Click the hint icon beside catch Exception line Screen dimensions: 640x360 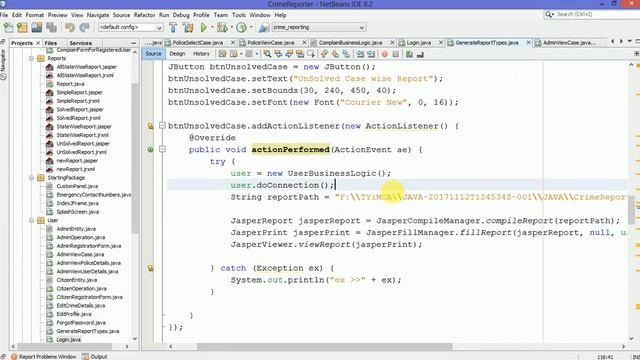point(150,268)
